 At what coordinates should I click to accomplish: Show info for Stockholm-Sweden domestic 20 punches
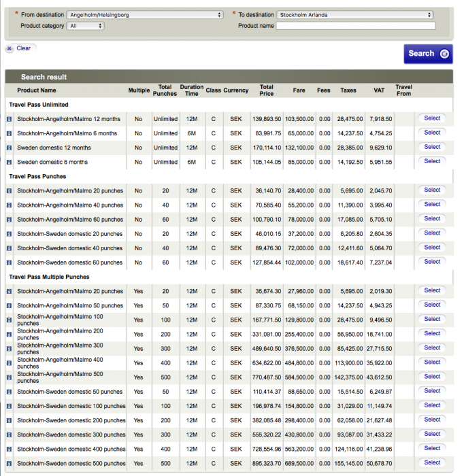(10, 234)
